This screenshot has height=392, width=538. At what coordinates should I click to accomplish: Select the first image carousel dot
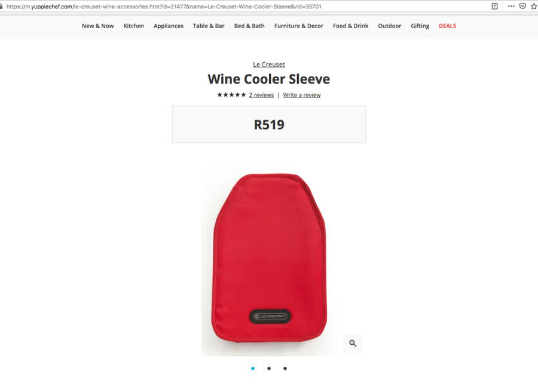click(253, 368)
